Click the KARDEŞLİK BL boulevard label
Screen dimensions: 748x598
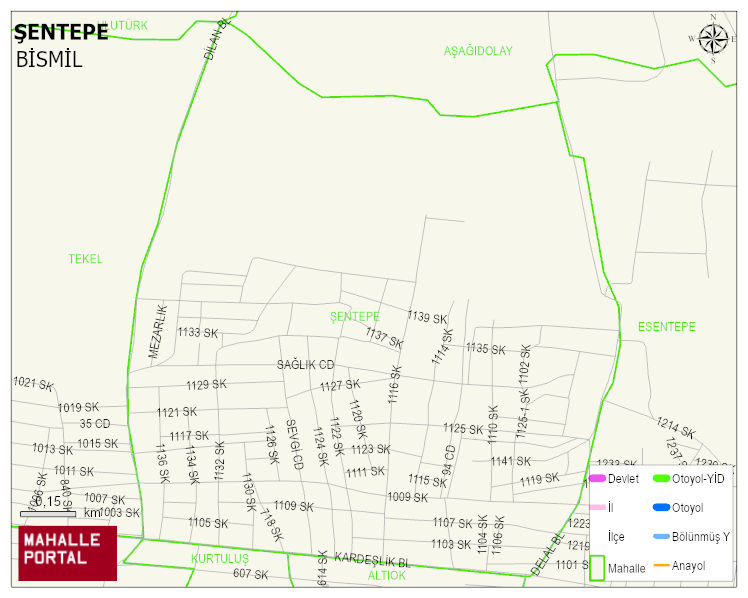[372, 559]
